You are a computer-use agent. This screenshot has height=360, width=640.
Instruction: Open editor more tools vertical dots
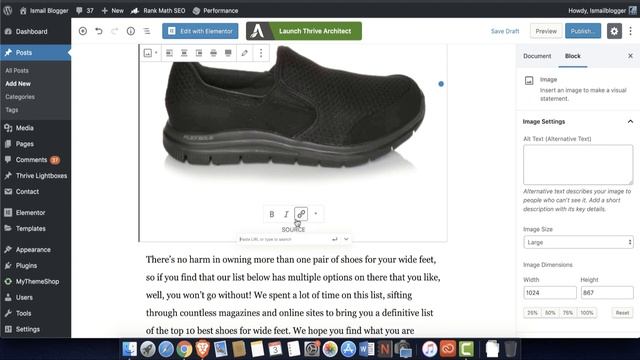631,31
